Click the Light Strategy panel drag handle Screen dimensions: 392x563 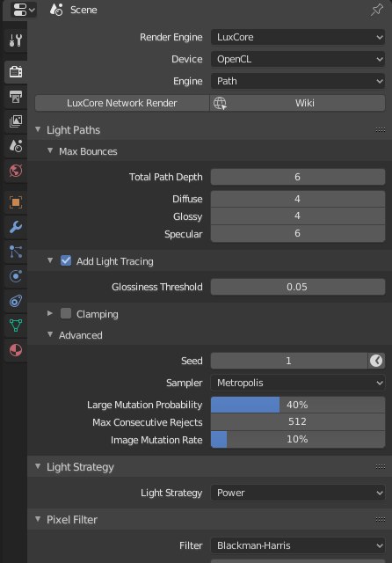(x=381, y=467)
